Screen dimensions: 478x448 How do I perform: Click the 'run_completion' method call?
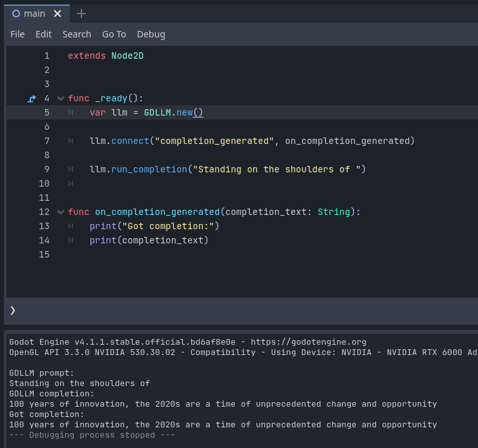(149, 169)
